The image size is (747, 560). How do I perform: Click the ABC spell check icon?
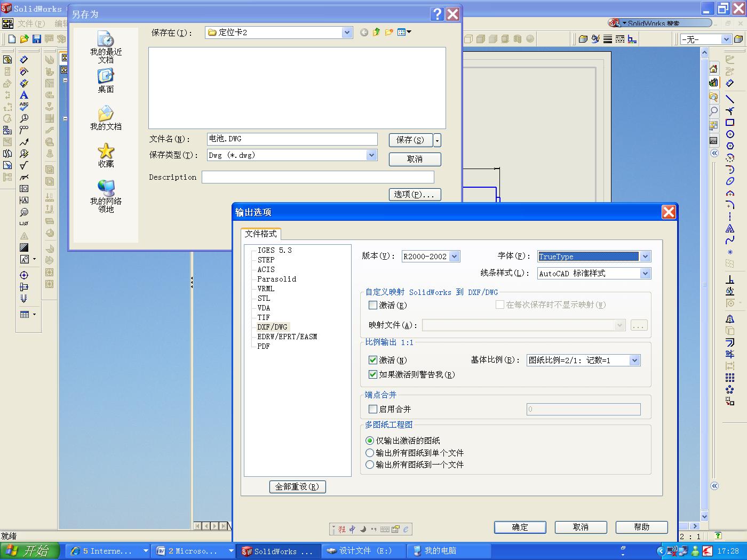tap(24, 107)
